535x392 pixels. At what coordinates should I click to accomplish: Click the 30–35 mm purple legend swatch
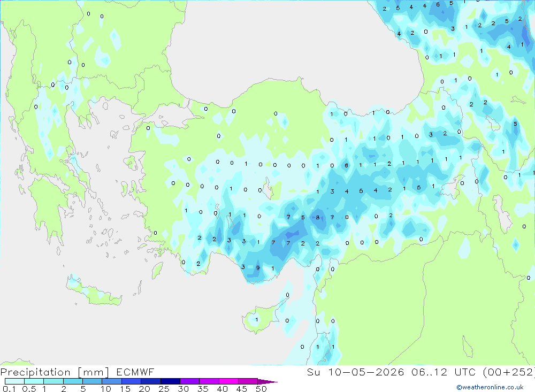(189, 381)
